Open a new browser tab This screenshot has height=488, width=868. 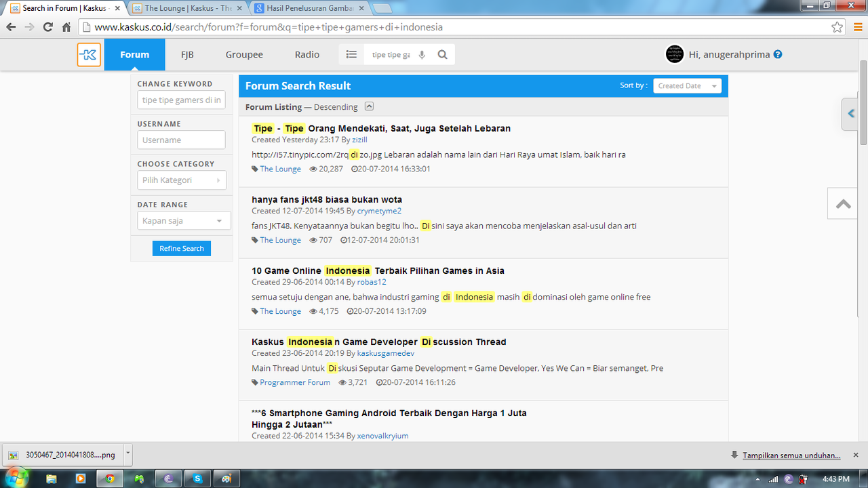click(x=382, y=9)
